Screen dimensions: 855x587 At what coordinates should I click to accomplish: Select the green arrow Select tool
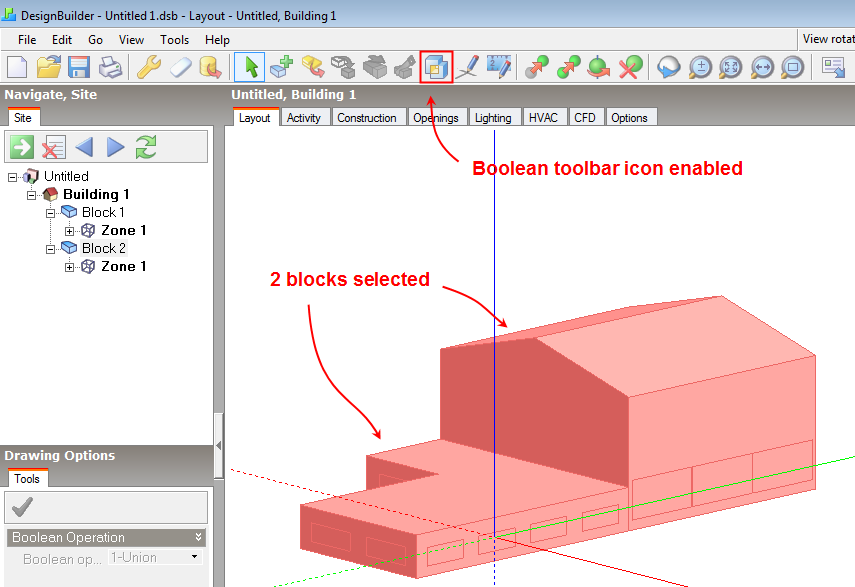(251, 67)
